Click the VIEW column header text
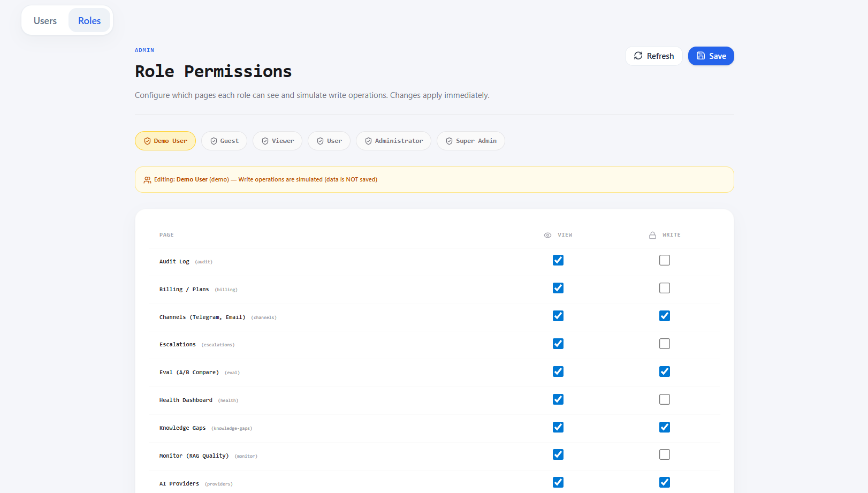Screen dimensions: 868x493 tap(565, 235)
